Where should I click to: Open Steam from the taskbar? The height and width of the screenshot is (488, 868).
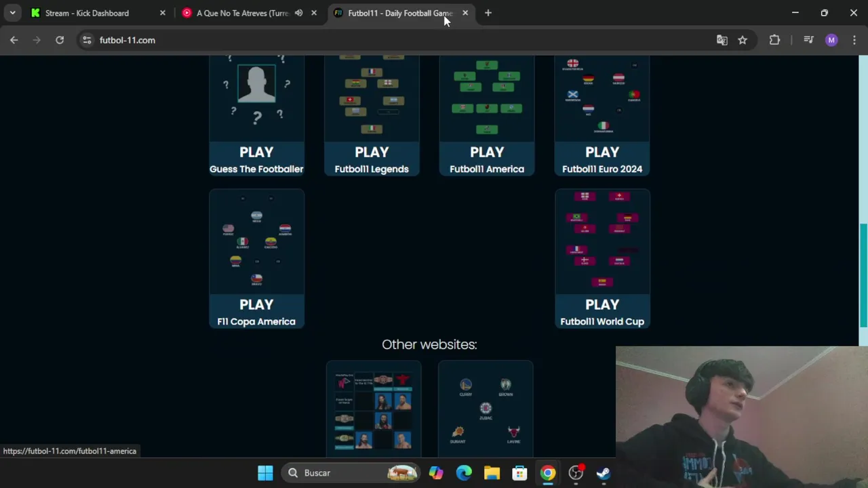pos(603,473)
